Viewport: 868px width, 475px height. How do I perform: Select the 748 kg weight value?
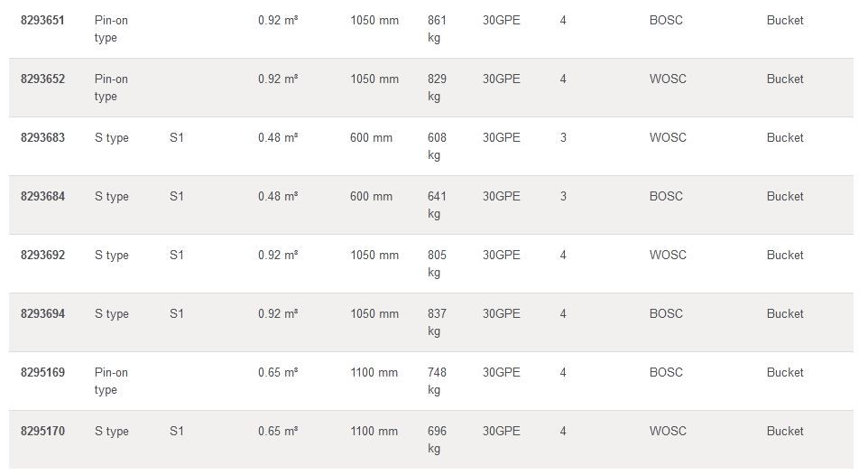point(437,381)
